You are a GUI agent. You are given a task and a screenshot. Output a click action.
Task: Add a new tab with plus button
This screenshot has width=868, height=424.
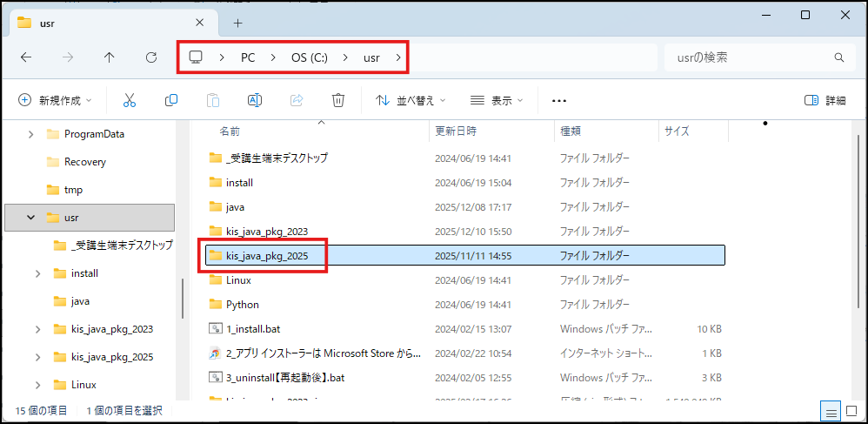[237, 23]
